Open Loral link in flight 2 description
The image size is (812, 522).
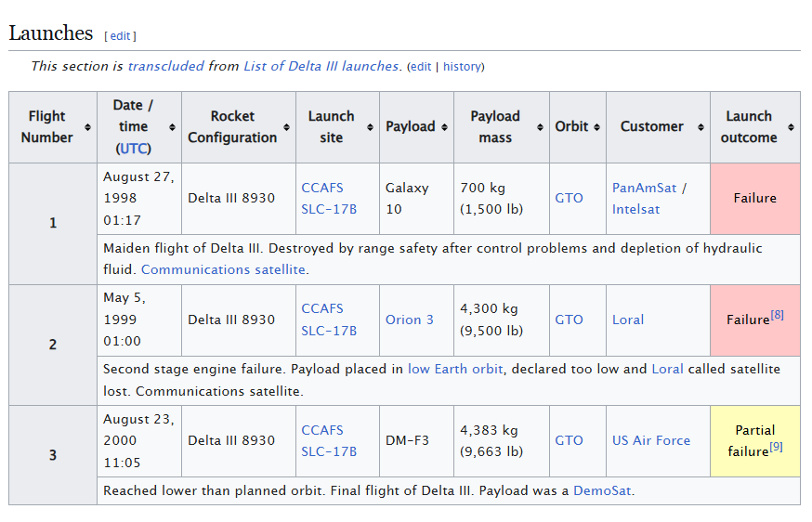[x=667, y=370]
